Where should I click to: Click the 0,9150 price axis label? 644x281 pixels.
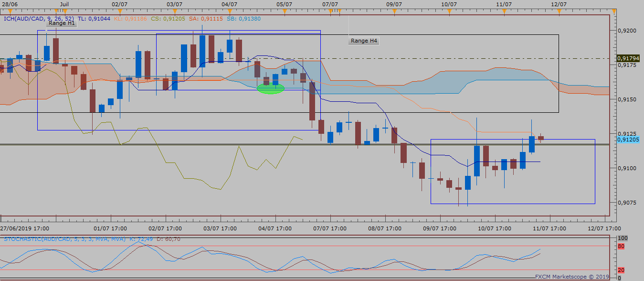(626, 99)
